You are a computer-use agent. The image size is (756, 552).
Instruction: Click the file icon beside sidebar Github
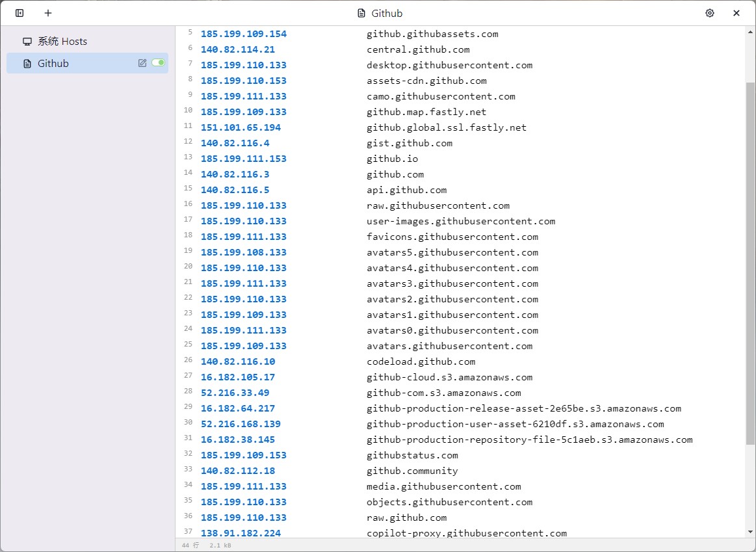pyautogui.click(x=27, y=63)
